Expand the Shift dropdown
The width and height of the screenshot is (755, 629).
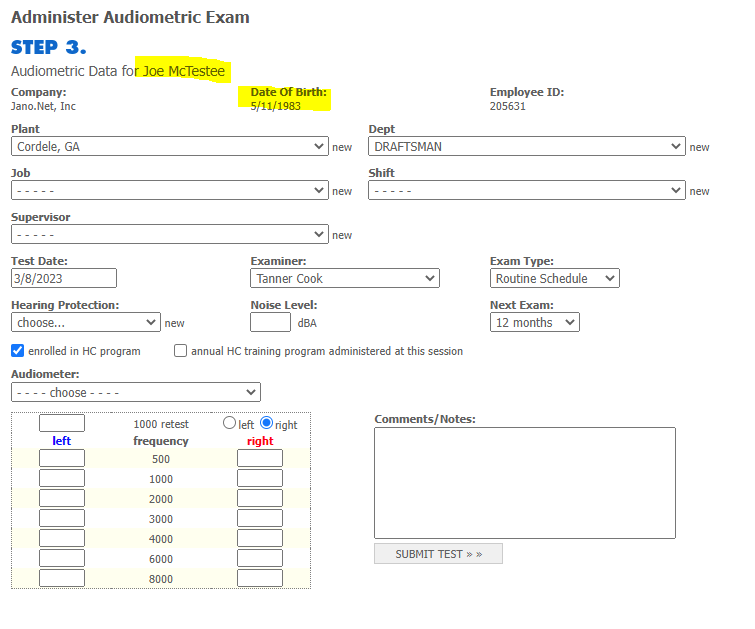(x=527, y=190)
